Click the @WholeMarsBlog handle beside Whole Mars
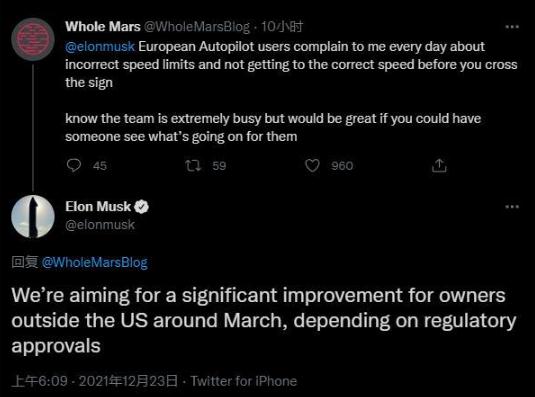The image size is (535, 397). (197, 27)
